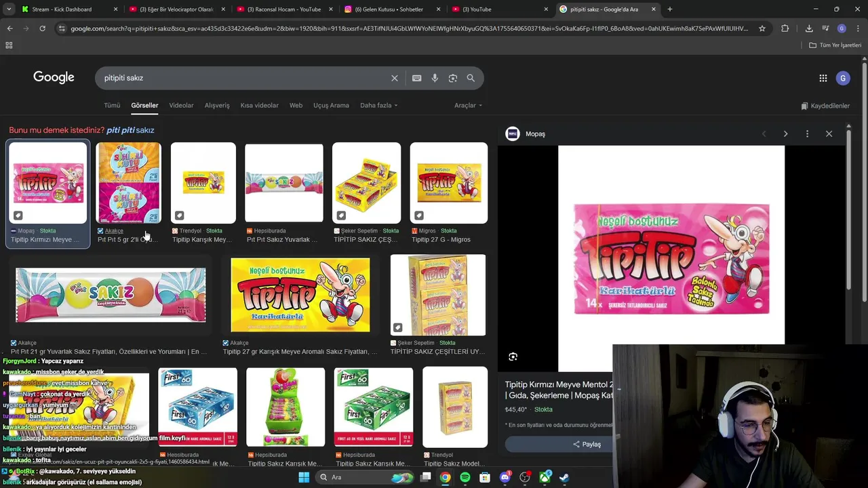This screenshot has height=488, width=868.
Task: Select the Web search filter
Action: coord(296,106)
